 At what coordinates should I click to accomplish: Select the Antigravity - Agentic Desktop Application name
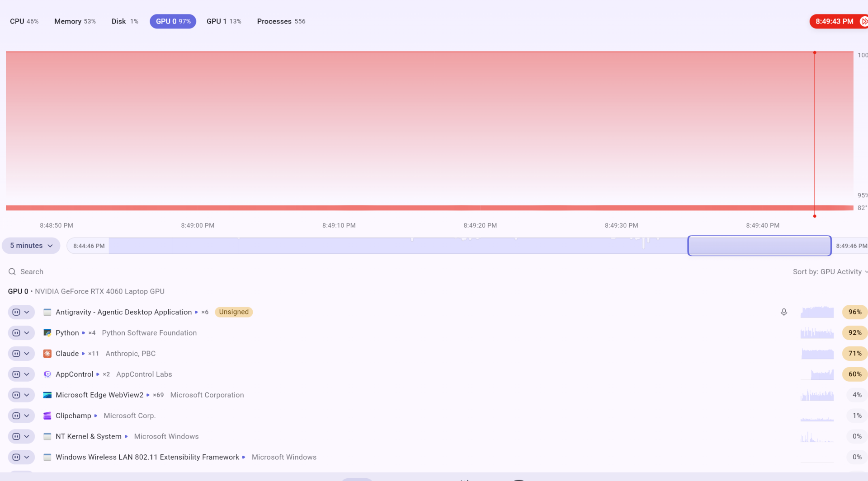coord(123,312)
